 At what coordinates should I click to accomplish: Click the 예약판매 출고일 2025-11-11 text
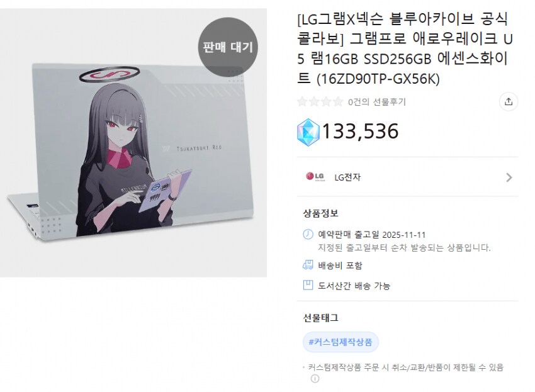pyautogui.click(x=371, y=235)
